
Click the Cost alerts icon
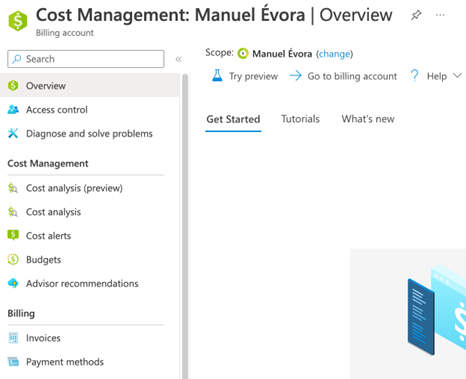click(13, 235)
